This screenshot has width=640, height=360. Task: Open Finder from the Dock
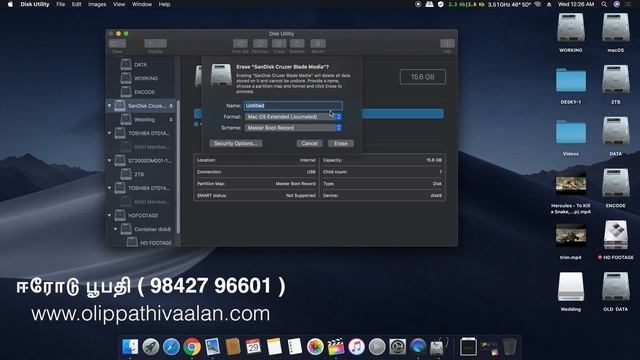pyautogui.click(x=130, y=347)
